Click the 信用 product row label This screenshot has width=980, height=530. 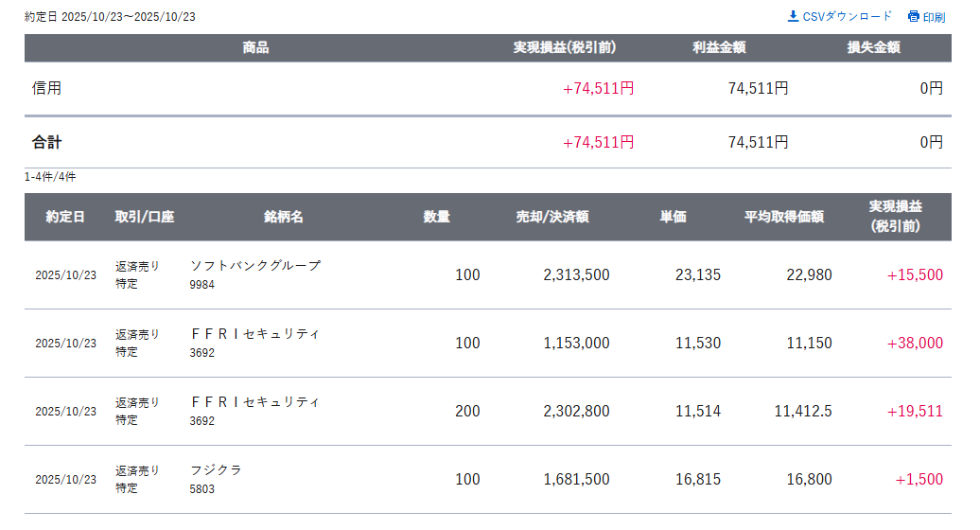(46, 88)
